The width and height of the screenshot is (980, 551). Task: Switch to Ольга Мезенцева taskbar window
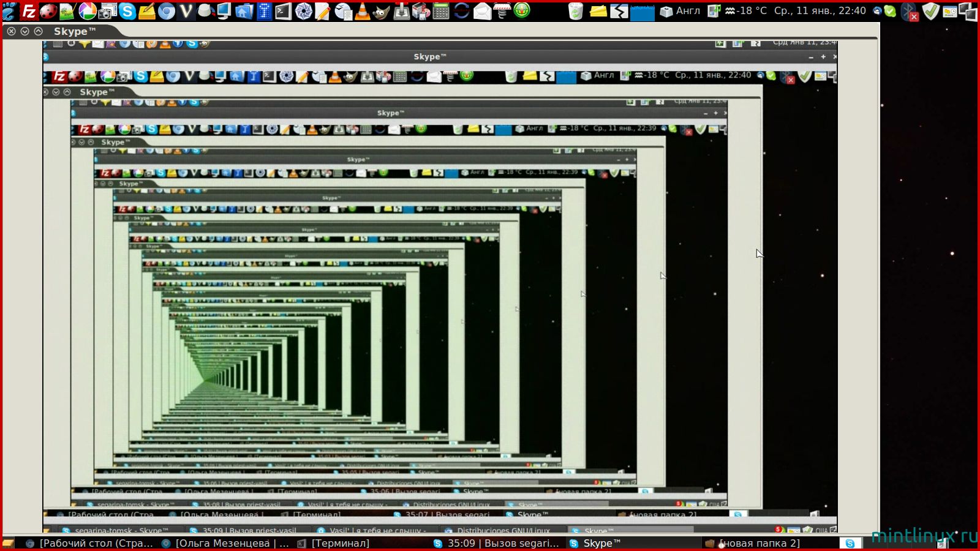pos(225,543)
